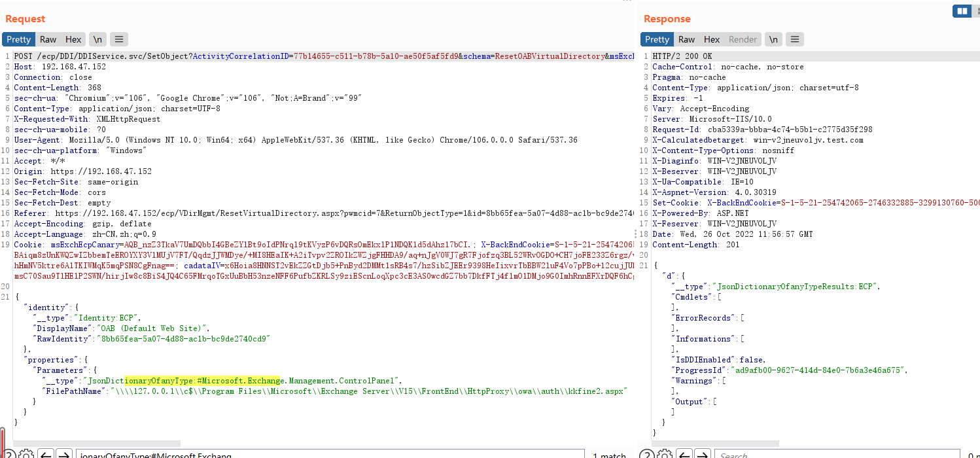The height and width of the screenshot is (458, 980).
Task: Click the "ProgressId" value line
Action: (790, 370)
